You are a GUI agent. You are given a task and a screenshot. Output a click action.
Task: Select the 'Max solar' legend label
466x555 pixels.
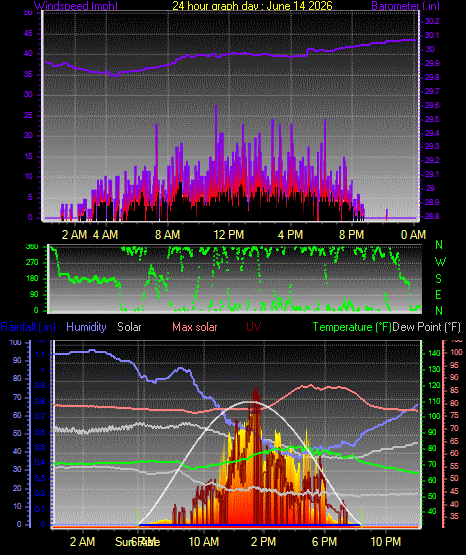pyautogui.click(x=195, y=327)
